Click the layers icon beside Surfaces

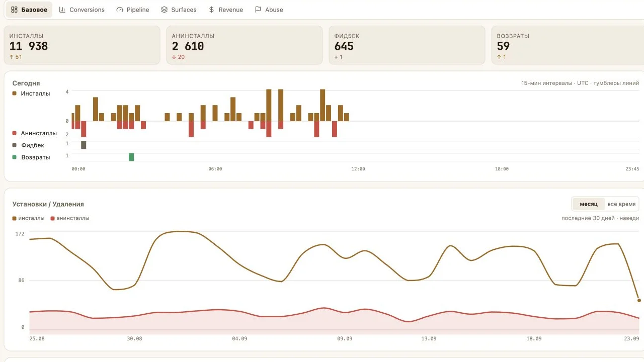[164, 10]
